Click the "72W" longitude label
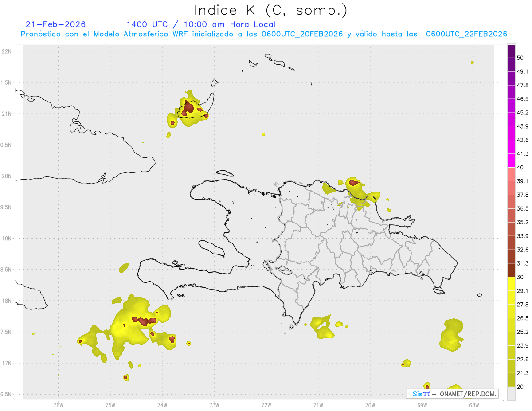 tap(266, 405)
